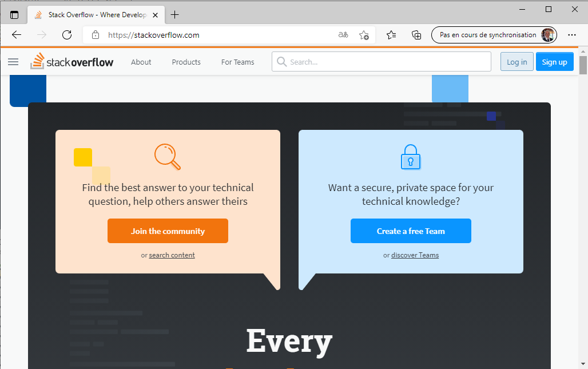Click the Log in button

517,62
